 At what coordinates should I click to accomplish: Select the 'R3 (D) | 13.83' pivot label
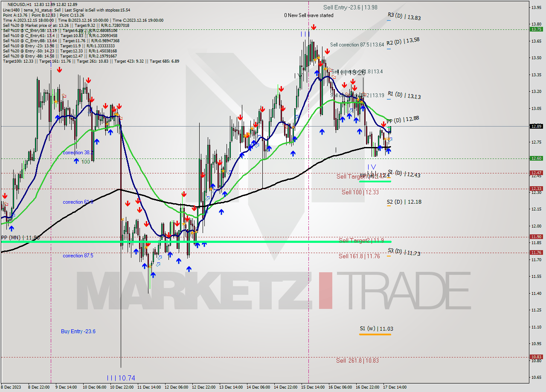pyautogui.click(x=404, y=16)
